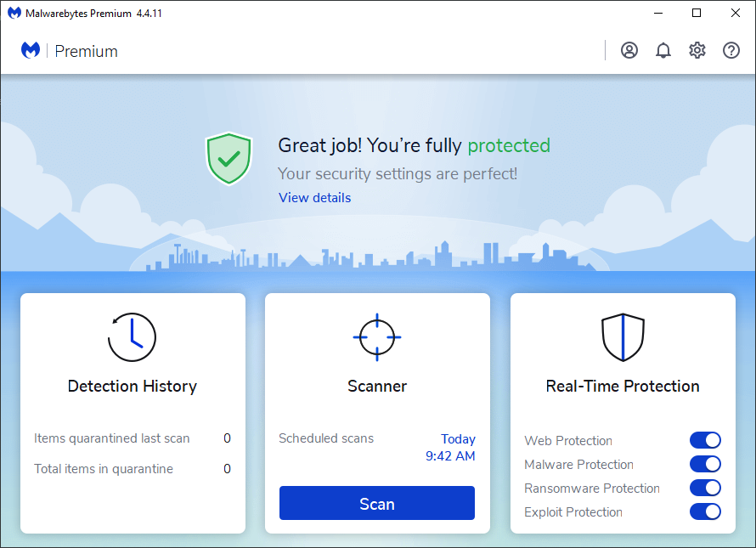Viewport: 756px width, 548px height.
Task: Click the Scanner crosshair icon
Action: [x=377, y=337]
